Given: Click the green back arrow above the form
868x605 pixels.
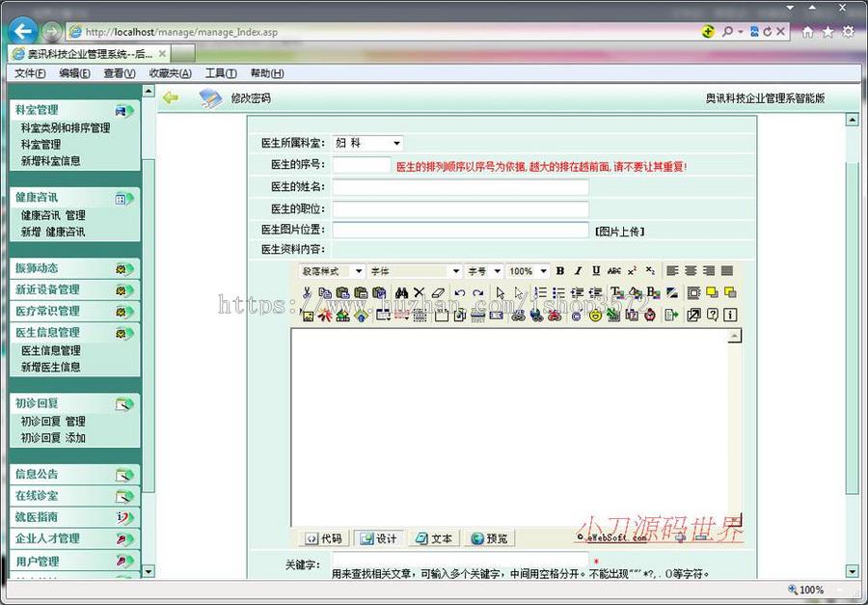Looking at the screenshot, I should (169, 97).
